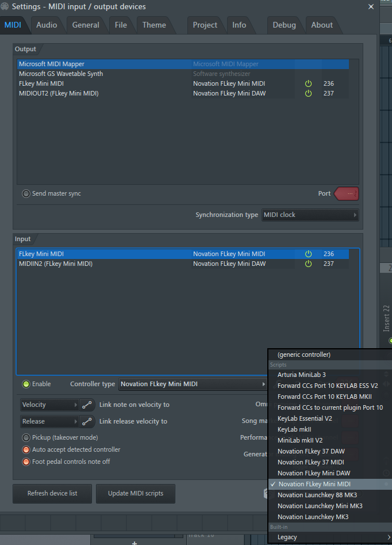The image size is (392, 545).
Task: Switch to the General tab
Action: 86,25
